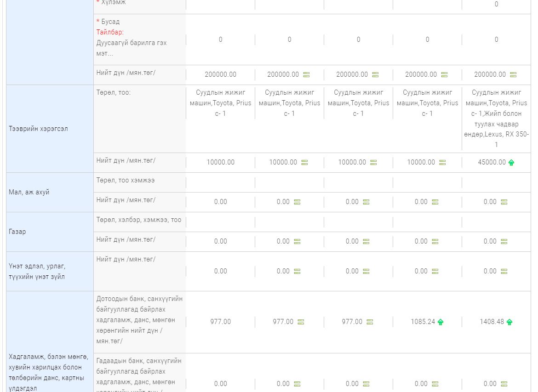Viewport: 538px width, 392px height.
Task: Click the Мал, аж ахуй category cell
Action: (x=29, y=192)
